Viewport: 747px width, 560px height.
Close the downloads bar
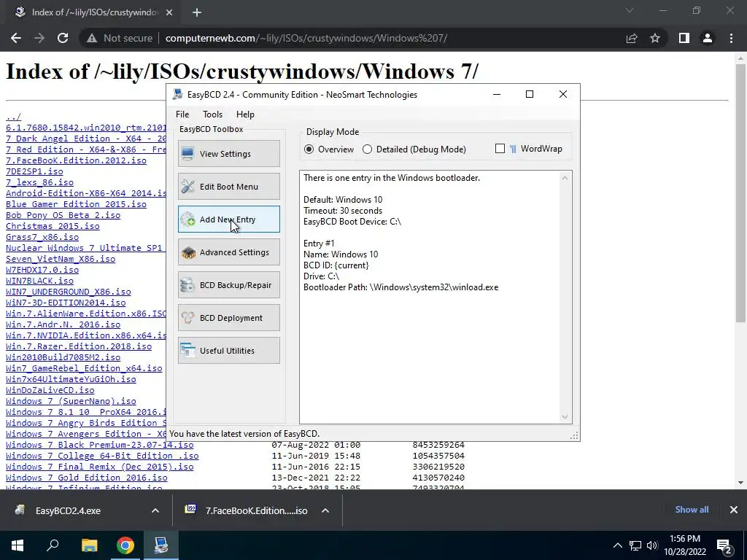734,510
